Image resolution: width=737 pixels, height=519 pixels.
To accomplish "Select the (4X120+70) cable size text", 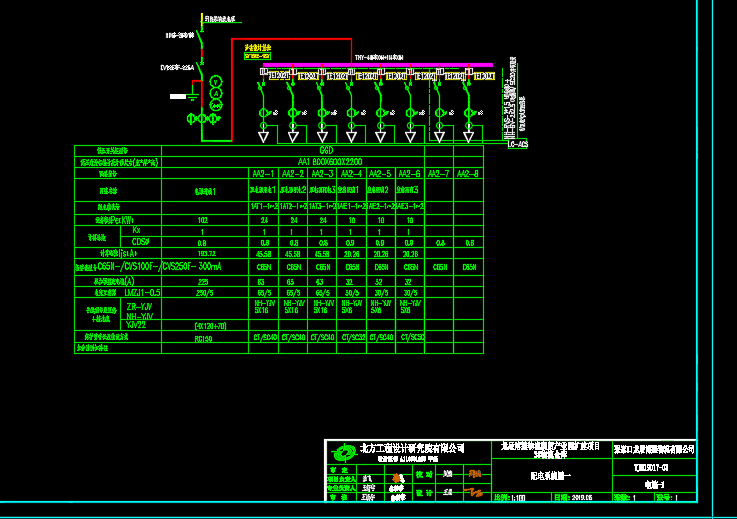I will pos(204,325).
